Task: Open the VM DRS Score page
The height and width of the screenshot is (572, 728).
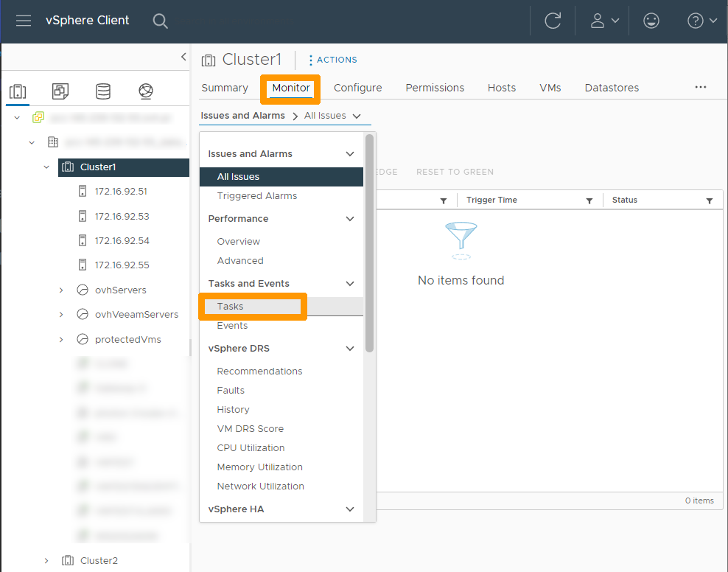Action: [x=281, y=428]
